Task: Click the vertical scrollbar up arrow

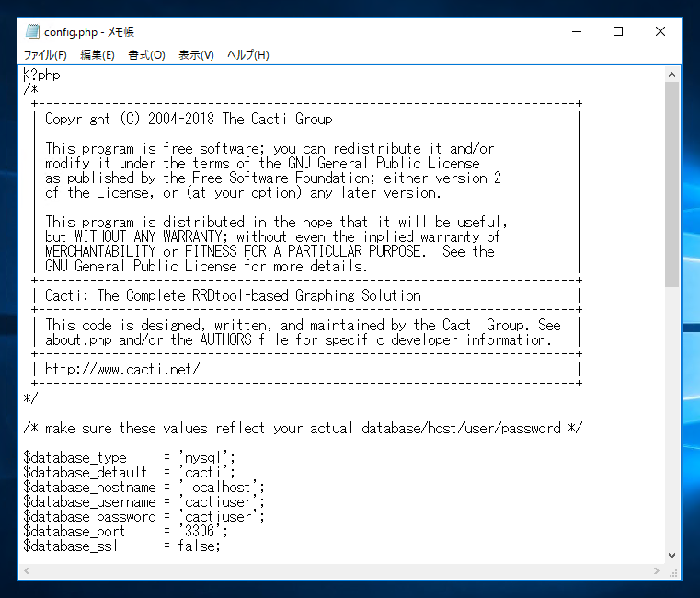Action: coord(671,75)
